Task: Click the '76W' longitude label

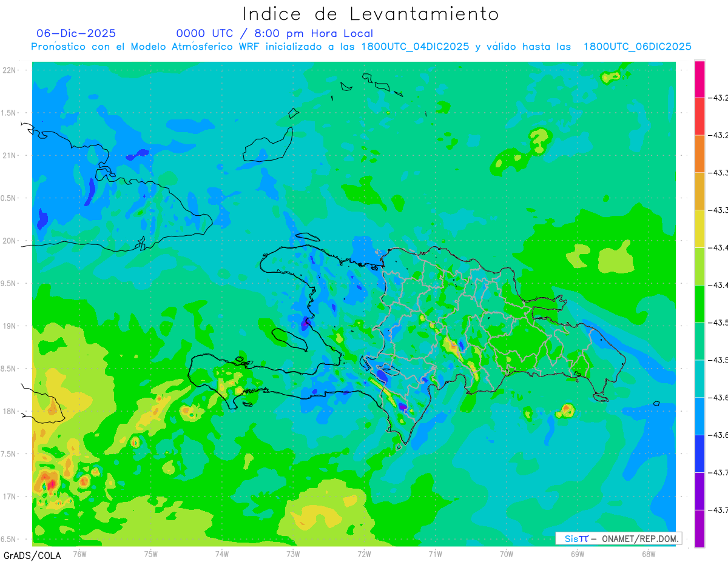Action: coord(79,553)
